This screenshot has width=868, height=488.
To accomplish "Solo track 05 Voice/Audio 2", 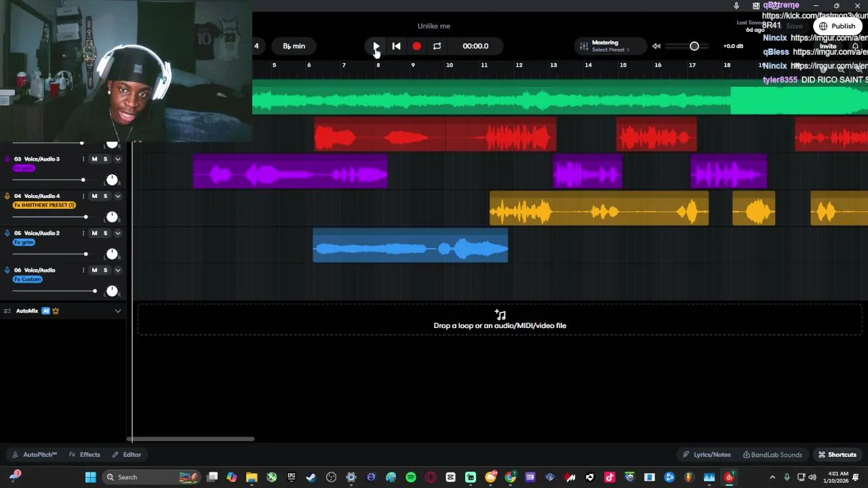I will pyautogui.click(x=105, y=233).
